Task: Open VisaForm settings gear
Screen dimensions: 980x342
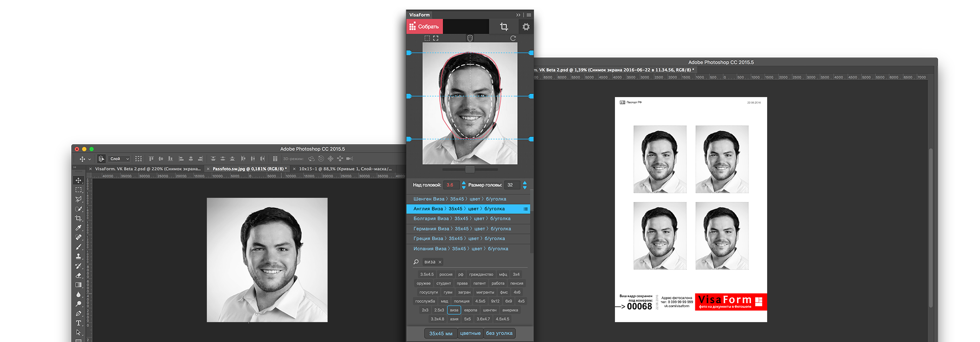Action: pyautogui.click(x=526, y=27)
